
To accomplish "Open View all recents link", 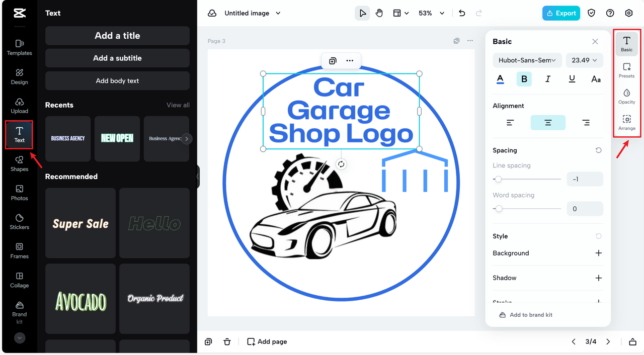I will click(178, 105).
